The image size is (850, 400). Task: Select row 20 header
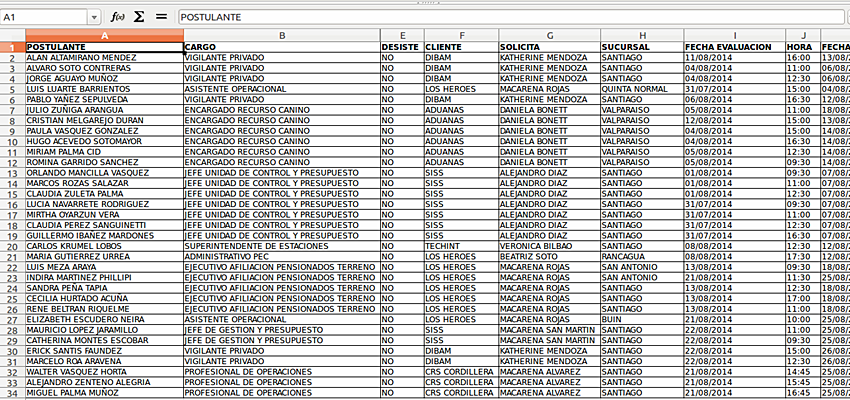click(12, 246)
